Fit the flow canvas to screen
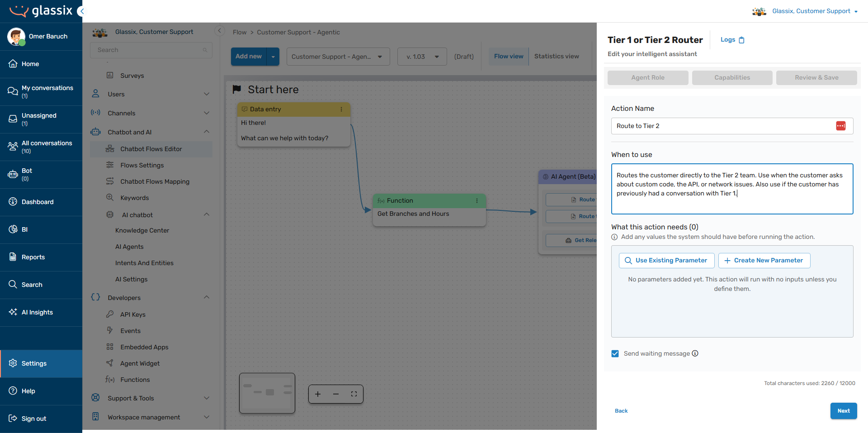The height and width of the screenshot is (433, 868). 354,394
